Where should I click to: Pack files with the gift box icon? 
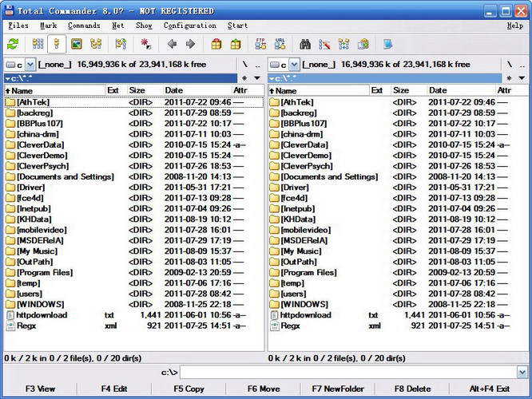click(x=216, y=44)
